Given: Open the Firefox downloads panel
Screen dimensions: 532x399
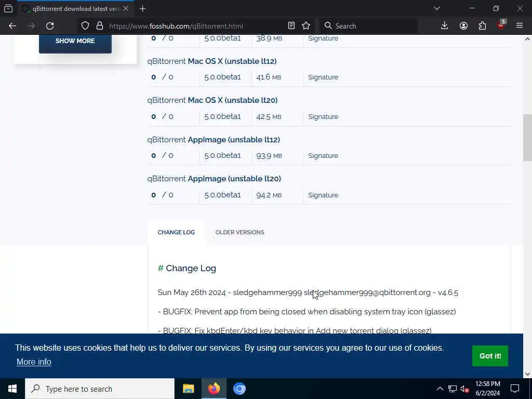Looking at the screenshot, I should click(x=445, y=26).
